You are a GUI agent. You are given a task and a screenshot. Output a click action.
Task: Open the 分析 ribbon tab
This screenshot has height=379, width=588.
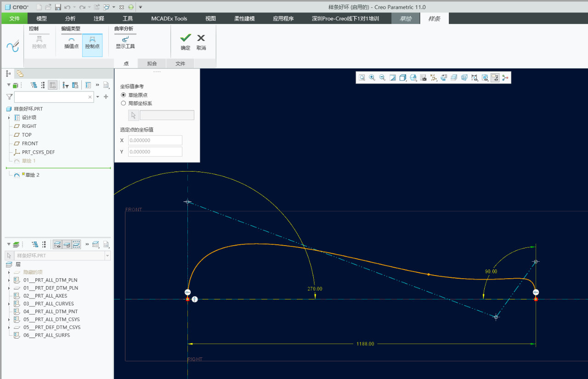(x=70, y=18)
